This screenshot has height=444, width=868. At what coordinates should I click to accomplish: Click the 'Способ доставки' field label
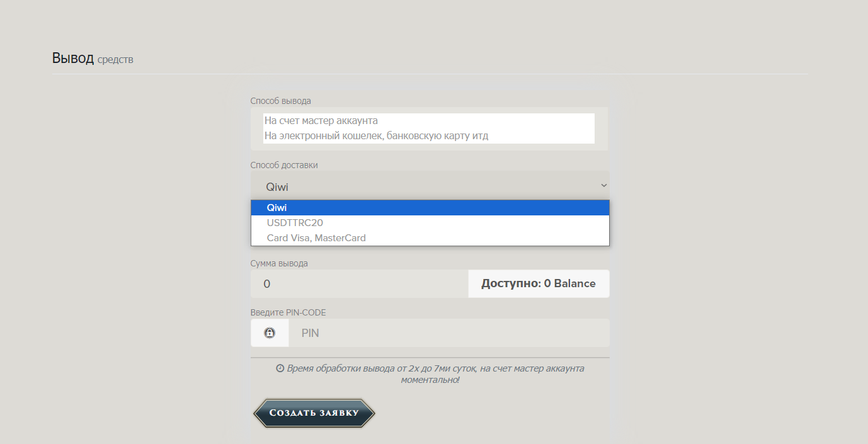click(284, 165)
